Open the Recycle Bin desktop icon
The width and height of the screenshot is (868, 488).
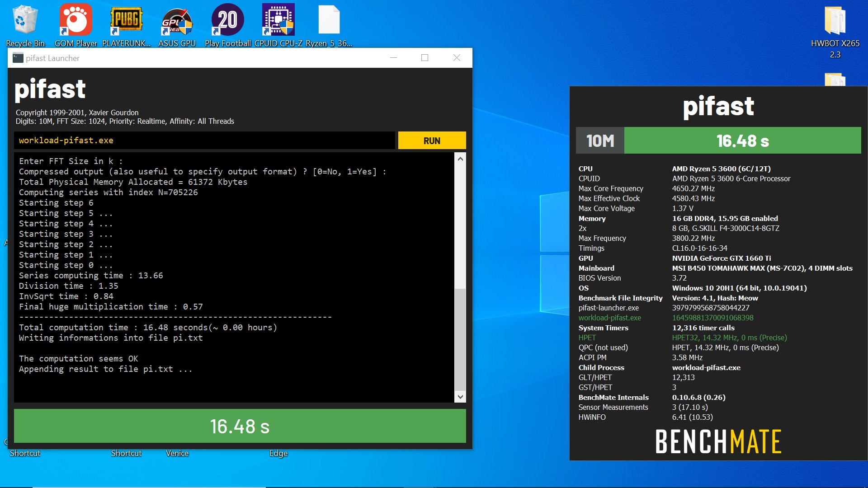(25, 26)
